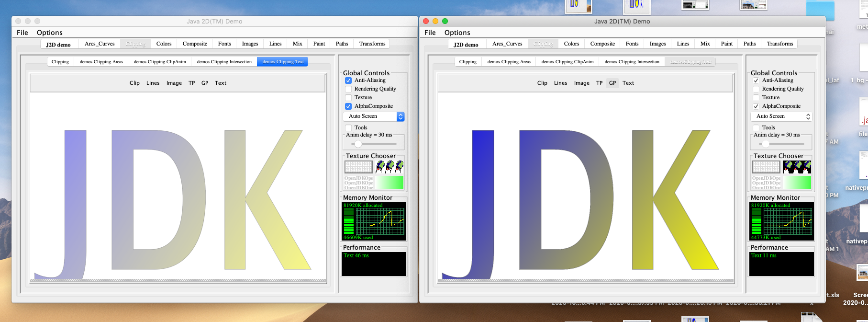The width and height of the screenshot is (868, 322).
Task: Open demos.Clipping.Intersection tab in right window
Action: pyautogui.click(x=632, y=62)
